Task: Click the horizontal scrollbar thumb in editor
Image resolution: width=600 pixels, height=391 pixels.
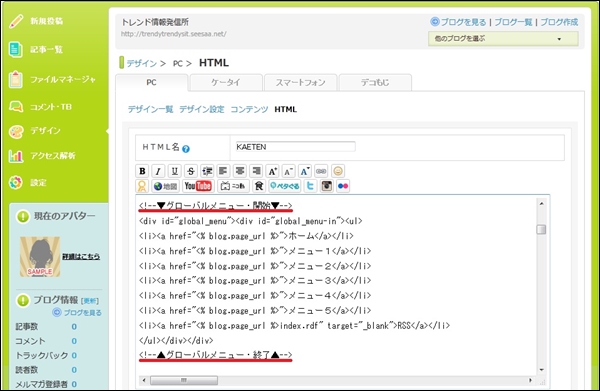Action: click(x=184, y=380)
